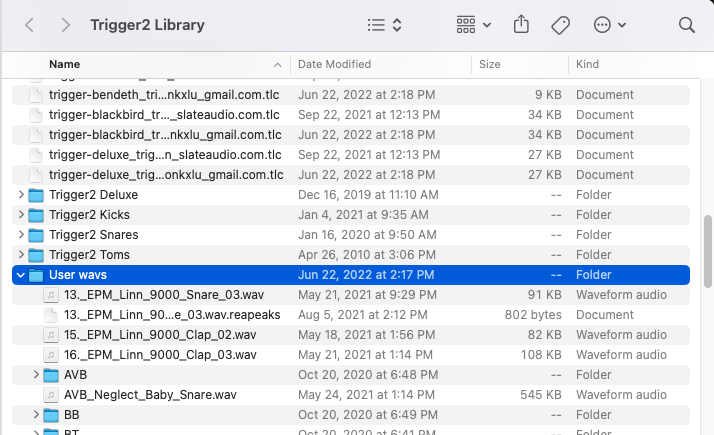Select the Trigger2 Toms folder name
The height and width of the screenshot is (435, 714).
[x=89, y=255]
